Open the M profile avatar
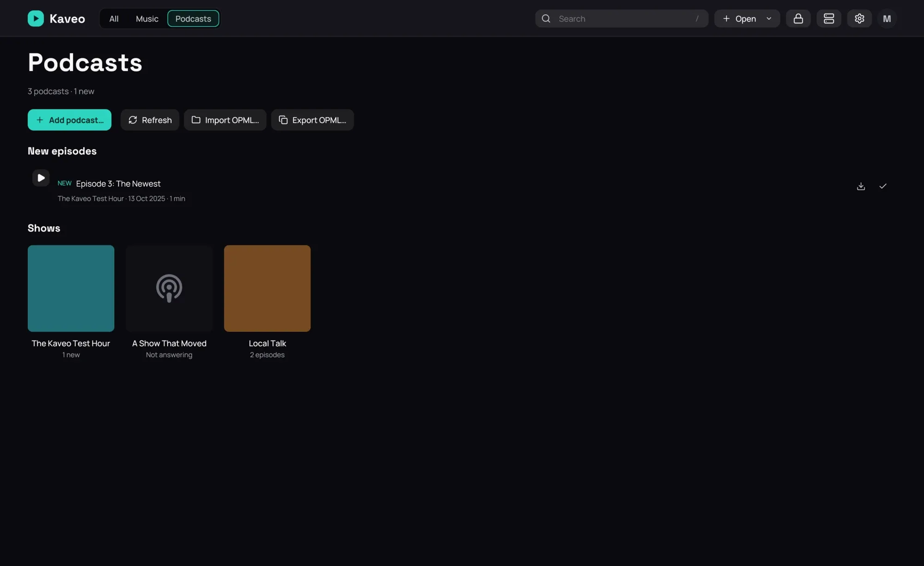Viewport: 924px width, 566px height. pos(887,18)
